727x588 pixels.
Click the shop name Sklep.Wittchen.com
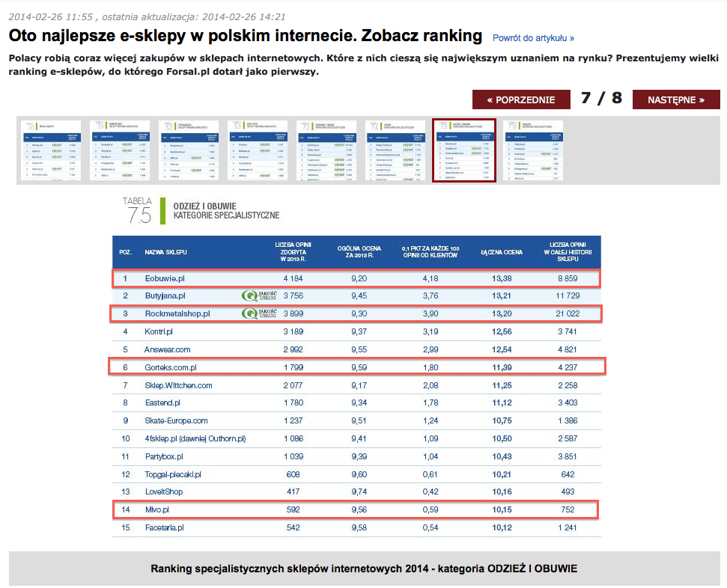(178, 385)
